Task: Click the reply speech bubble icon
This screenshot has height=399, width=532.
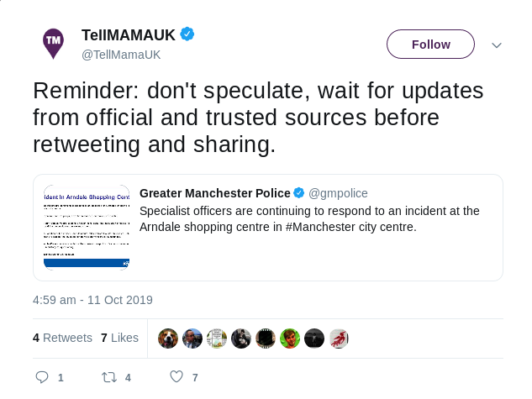Action: click(41, 377)
